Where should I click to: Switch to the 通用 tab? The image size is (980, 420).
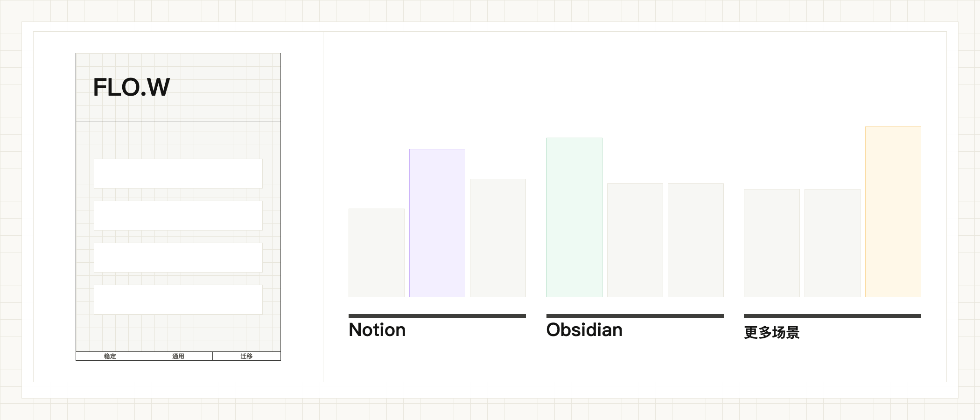coord(178,356)
